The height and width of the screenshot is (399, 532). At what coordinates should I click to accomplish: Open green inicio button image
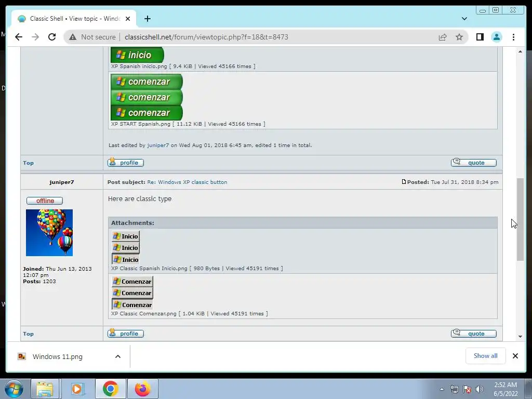pyautogui.click(x=137, y=55)
